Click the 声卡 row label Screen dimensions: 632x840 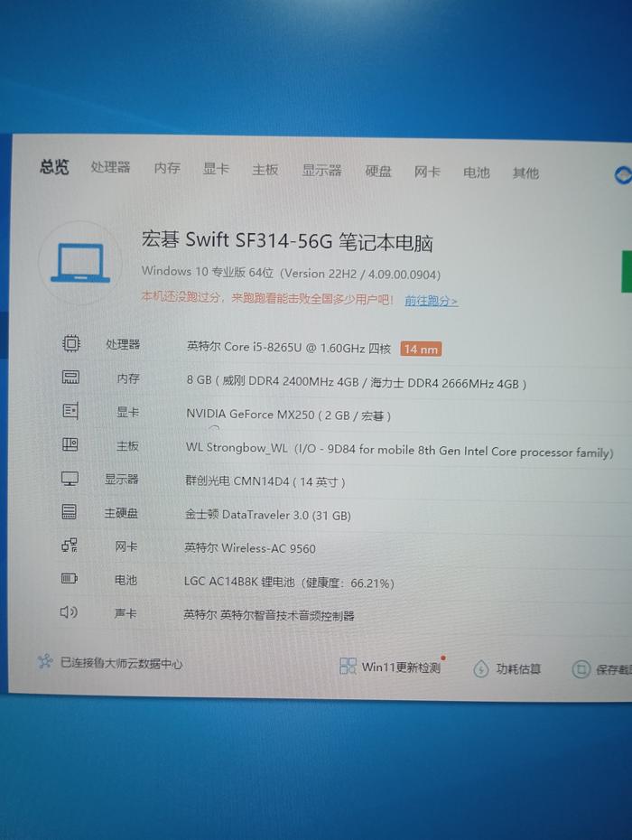click(x=125, y=613)
